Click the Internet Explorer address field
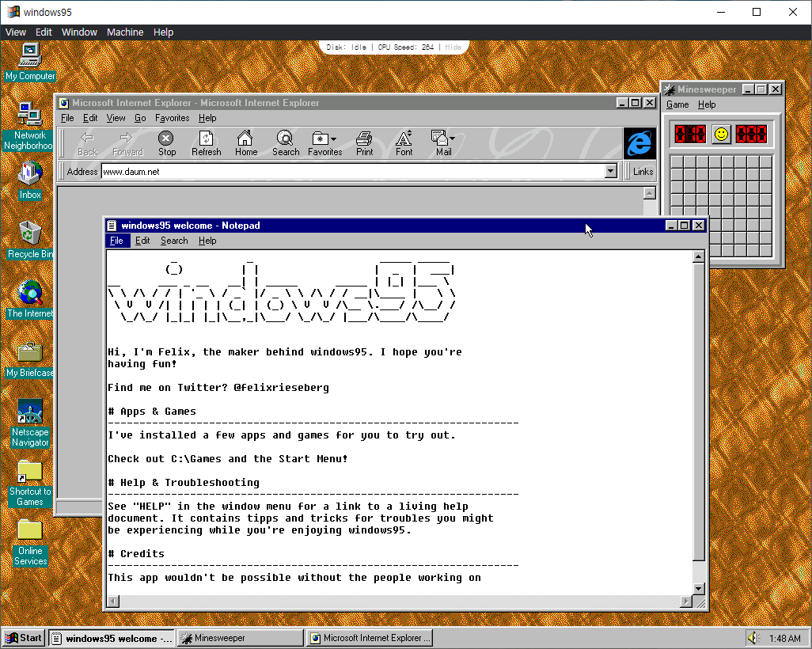 (x=353, y=172)
